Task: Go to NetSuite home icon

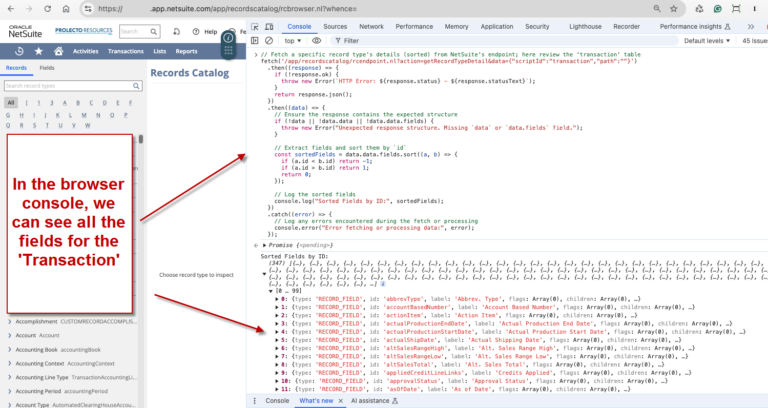Action: pos(58,51)
